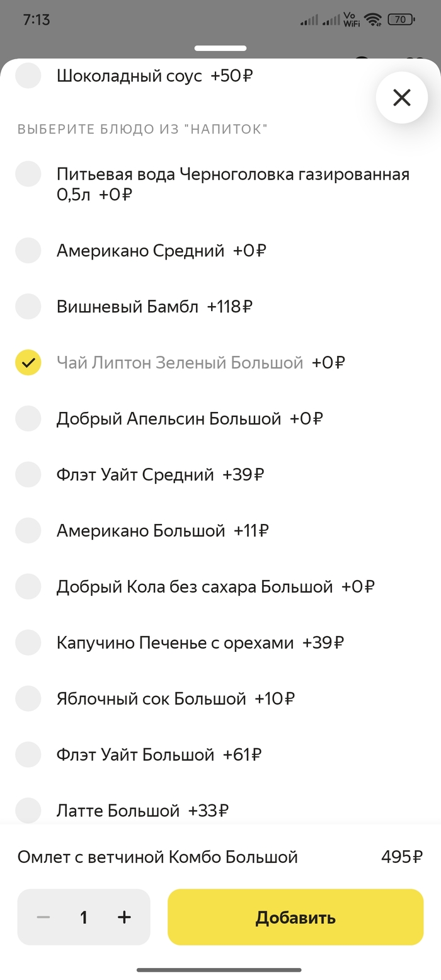Image resolution: width=441 pixels, height=980 pixels.
Task: Tap the sheet drag handle
Action: 220,48
